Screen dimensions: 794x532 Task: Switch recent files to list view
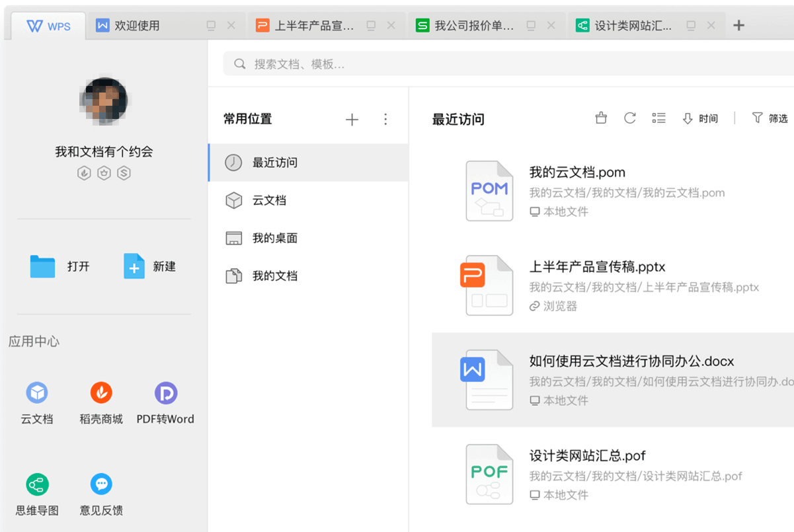tap(658, 118)
